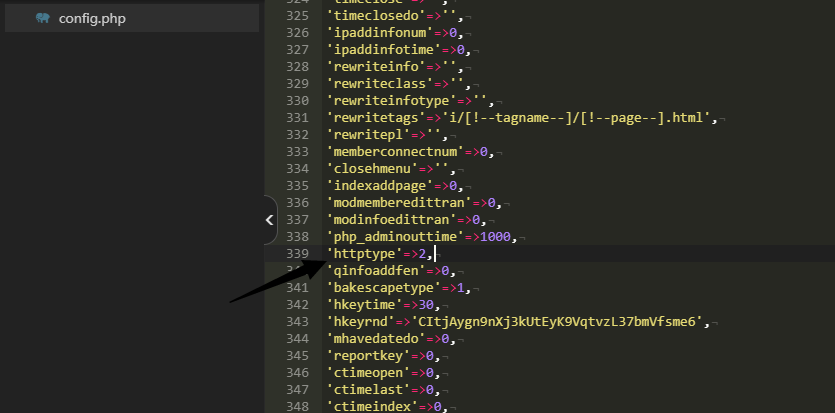This screenshot has width=835, height=413.
Task: Click the 'bakescapetype' key text
Action: point(383,288)
